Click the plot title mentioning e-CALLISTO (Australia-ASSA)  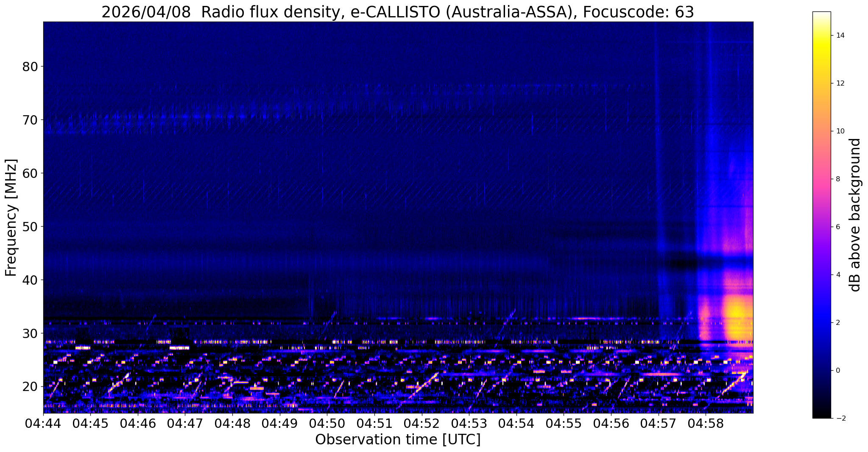pyautogui.click(x=398, y=12)
